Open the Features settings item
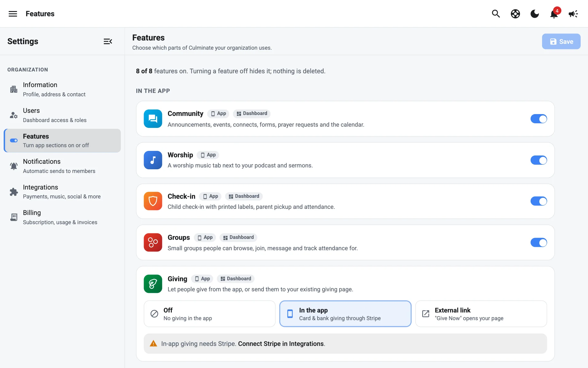Image resolution: width=588 pixels, height=368 pixels. [x=62, y=140]
